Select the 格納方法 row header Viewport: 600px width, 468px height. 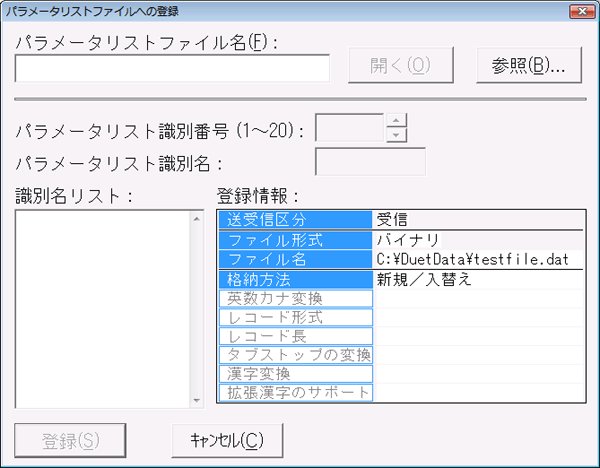(295, 279)
